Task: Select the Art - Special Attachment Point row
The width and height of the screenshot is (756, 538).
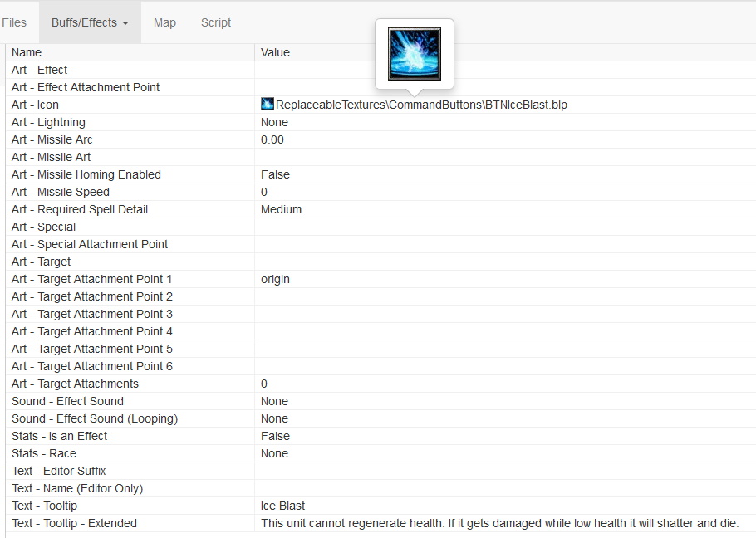Action: pyautogui.click(x=380, y=244)
